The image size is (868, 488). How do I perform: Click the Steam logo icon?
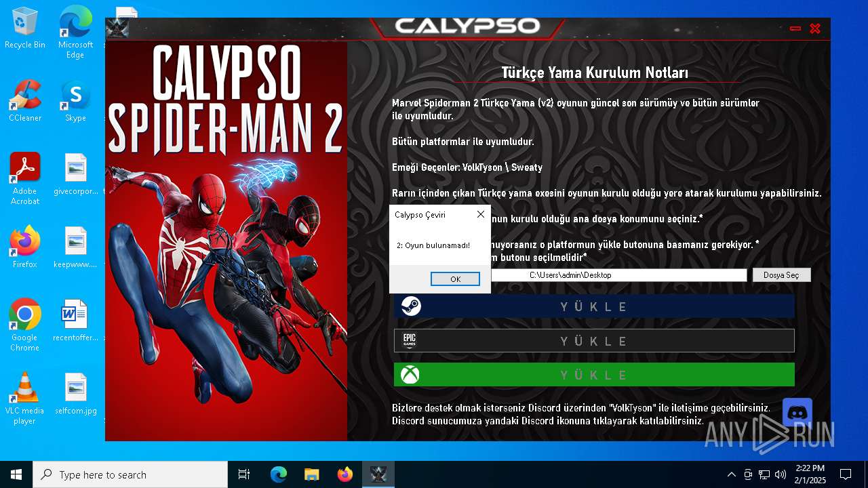click(410, 306)
